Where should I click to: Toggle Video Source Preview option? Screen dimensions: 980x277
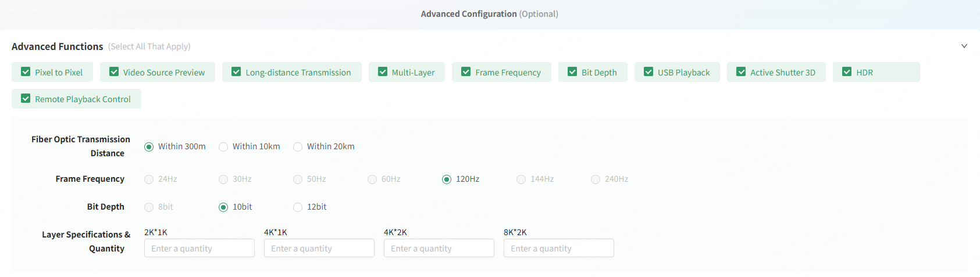[x=114, y=72]
